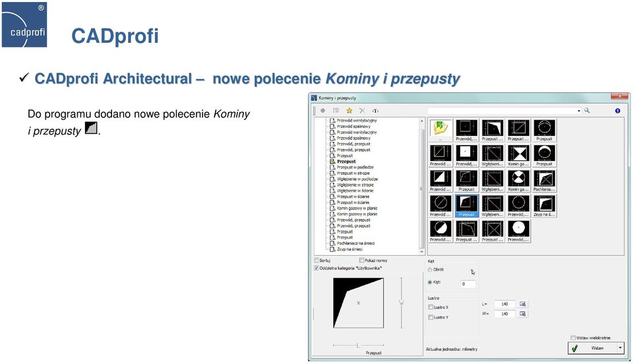Select the bold Przepust tree item
Screen dimensions: 633x364
346,162
